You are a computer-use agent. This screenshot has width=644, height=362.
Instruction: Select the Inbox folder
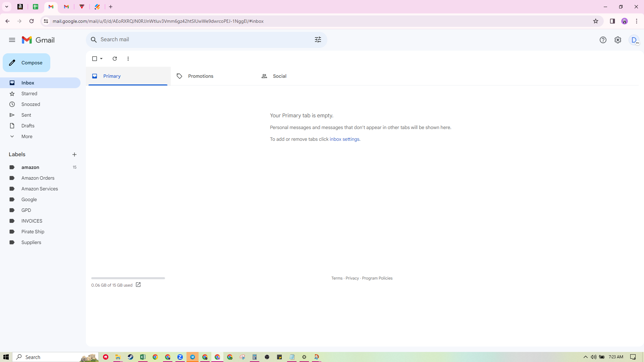point(40,83)
